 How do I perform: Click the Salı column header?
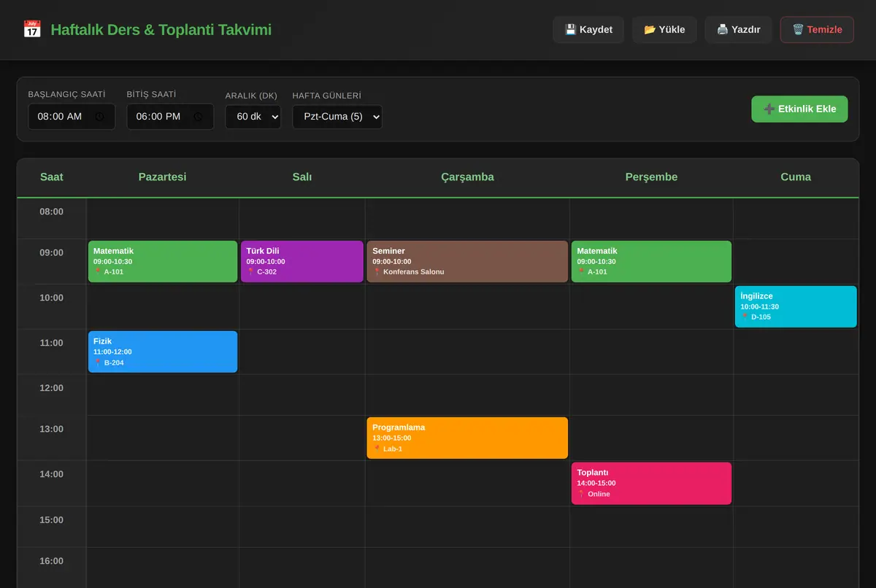pos(302,177)
